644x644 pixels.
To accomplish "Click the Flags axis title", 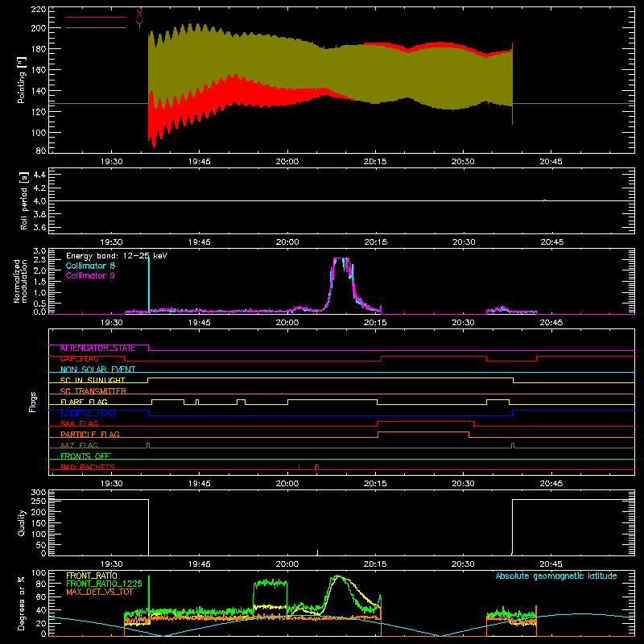I will 32,402.
